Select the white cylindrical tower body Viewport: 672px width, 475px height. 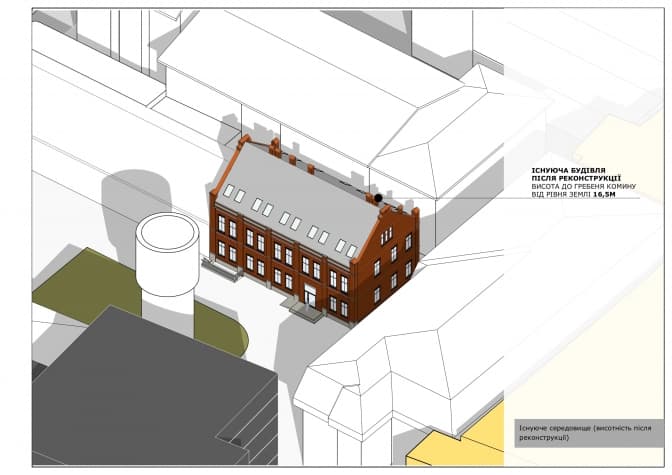click(x=165, y=275)
